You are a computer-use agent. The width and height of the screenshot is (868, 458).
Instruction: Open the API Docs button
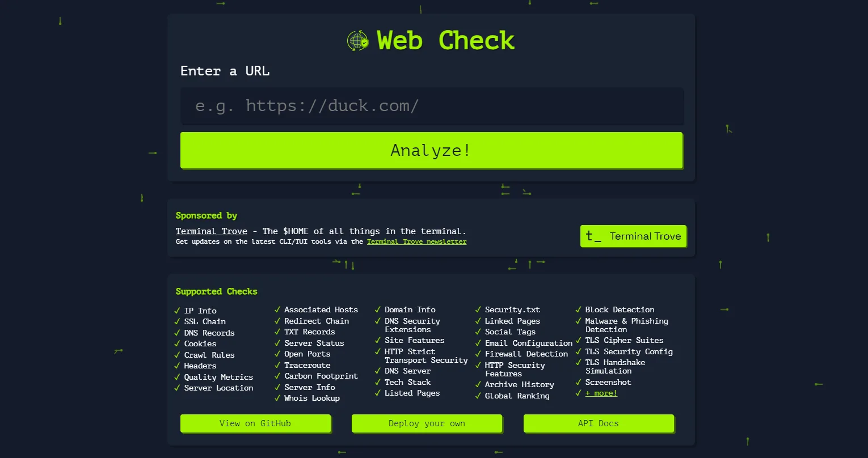point(598,423)
